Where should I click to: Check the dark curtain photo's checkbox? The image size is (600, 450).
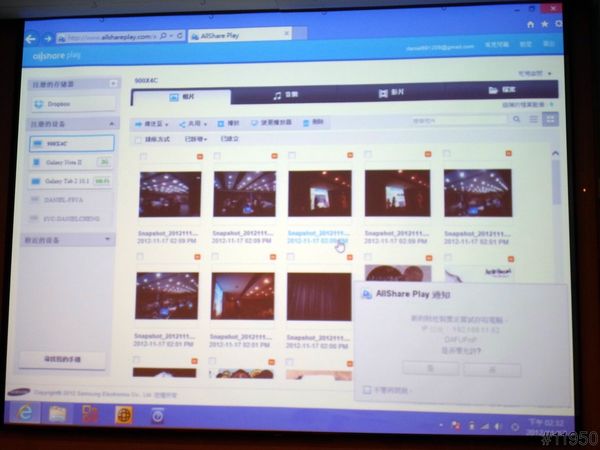(290, 256)
